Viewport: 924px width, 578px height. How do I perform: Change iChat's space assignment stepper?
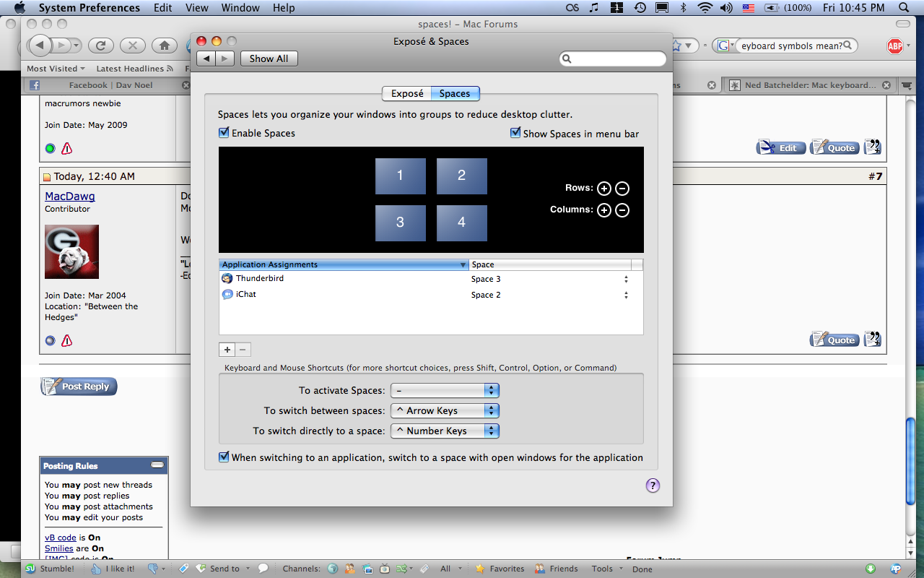626,296
